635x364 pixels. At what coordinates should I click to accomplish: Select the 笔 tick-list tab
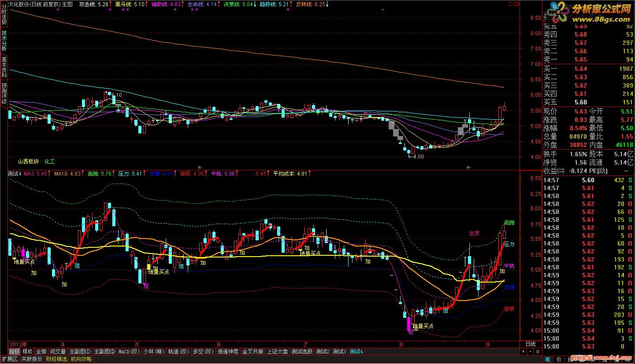point(548,359)
